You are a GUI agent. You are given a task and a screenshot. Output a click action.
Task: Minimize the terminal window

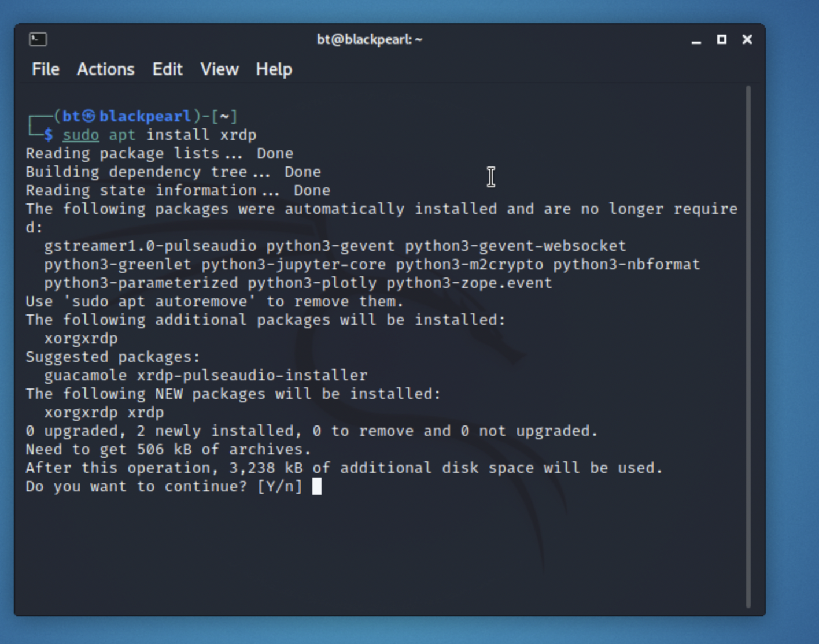(x=696, y=40)
